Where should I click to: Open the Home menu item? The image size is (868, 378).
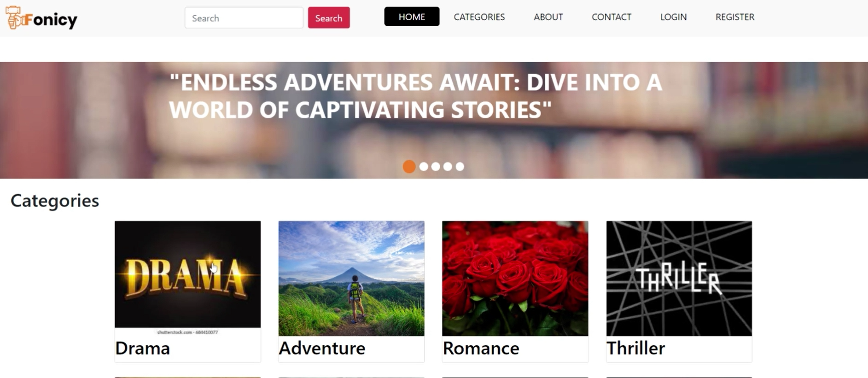click(x=412, y=17)
